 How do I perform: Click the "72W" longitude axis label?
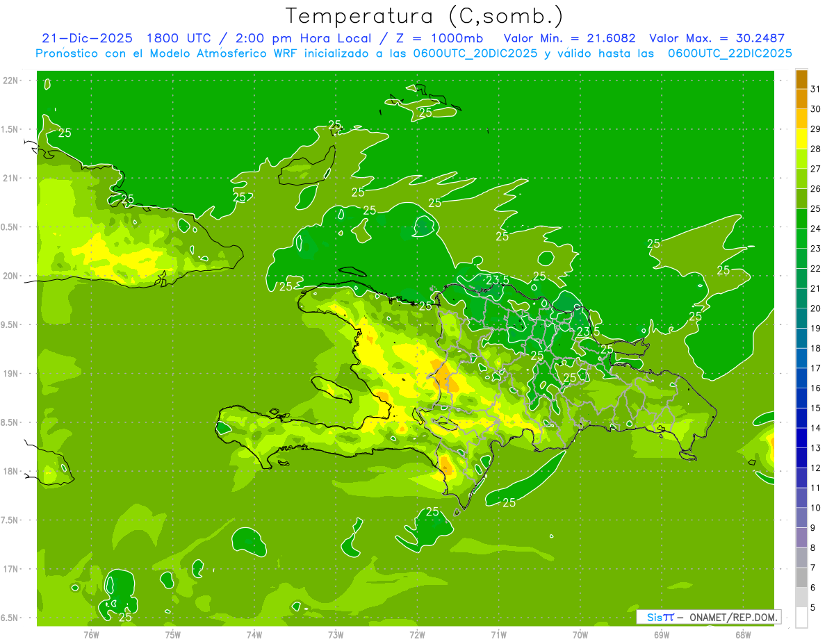[x=417, y=634]
